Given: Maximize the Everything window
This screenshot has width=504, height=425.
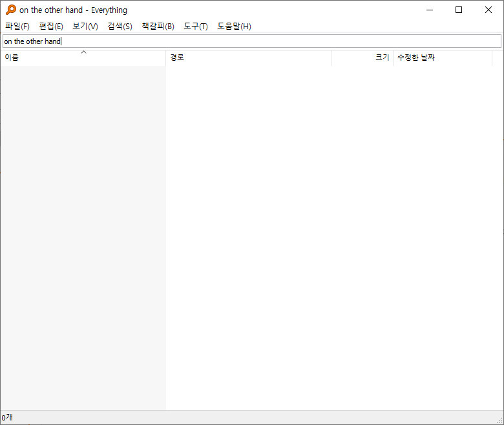Looking at the screenshot, I should pyautogui.click(x=459, y=10).
